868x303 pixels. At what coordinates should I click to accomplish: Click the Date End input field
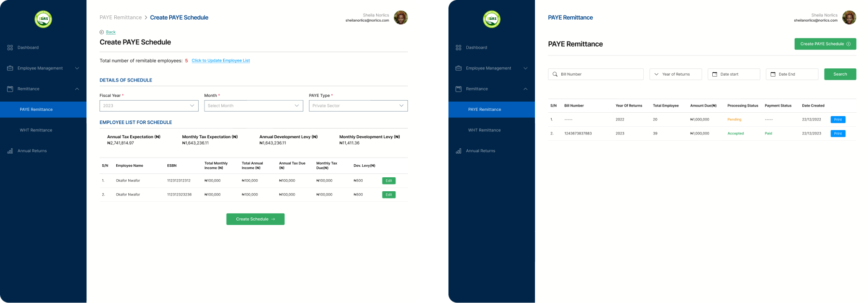(x=792, y=74)
